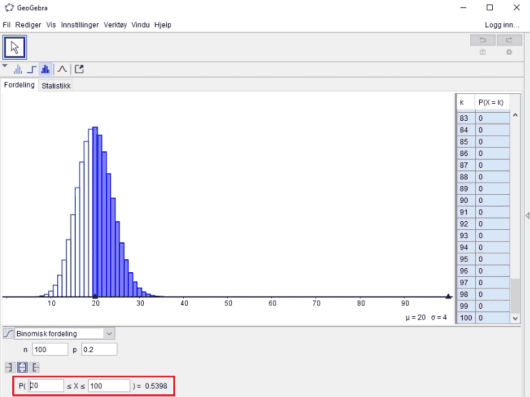Open the Verktøy menu

[x=115, y=25]
